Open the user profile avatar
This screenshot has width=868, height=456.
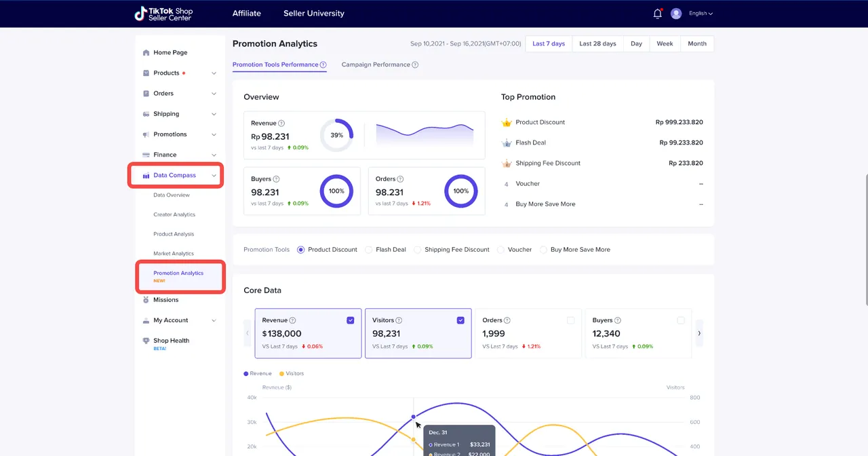click(x=676, y=14)
